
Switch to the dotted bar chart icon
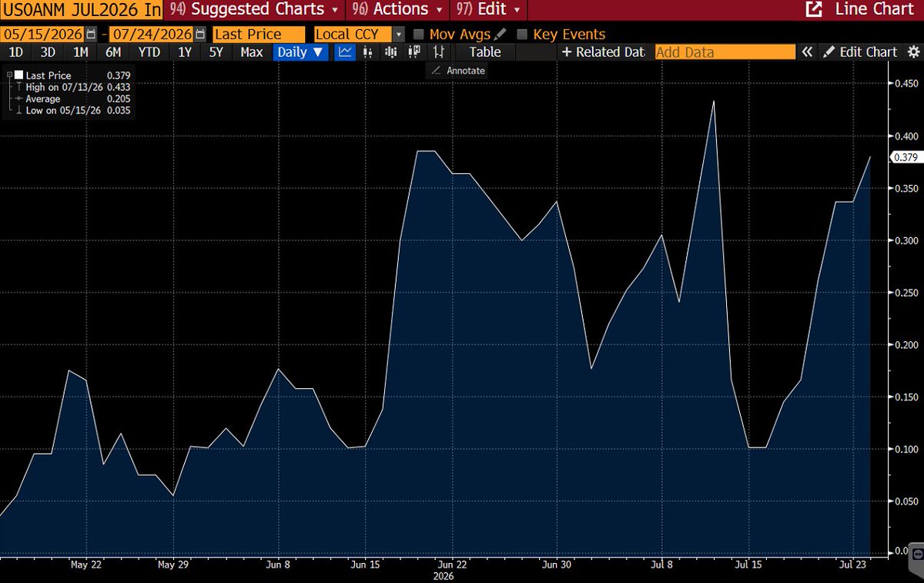pos(368,52)
